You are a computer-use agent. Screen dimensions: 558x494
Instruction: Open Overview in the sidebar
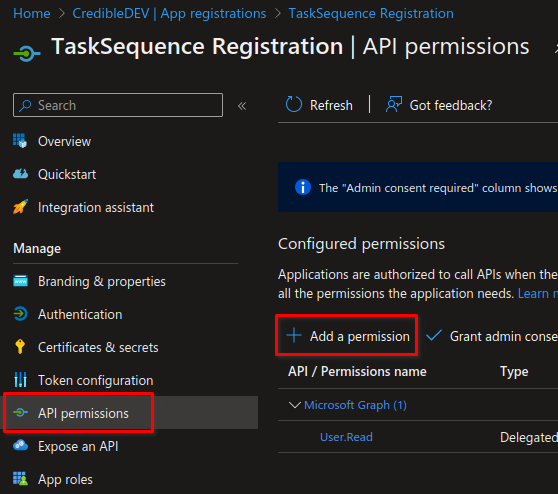point(64,141)
